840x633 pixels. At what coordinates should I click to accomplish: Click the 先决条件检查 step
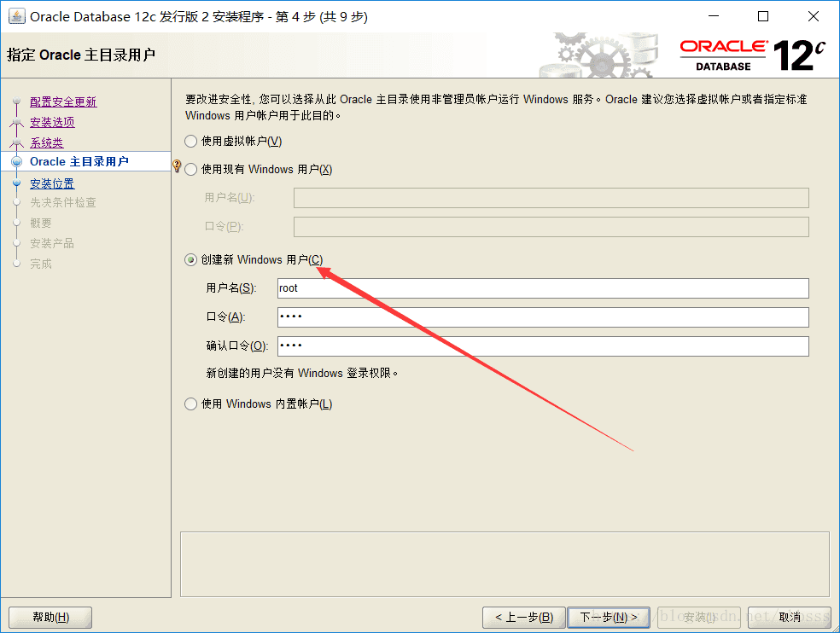[62, 202]
